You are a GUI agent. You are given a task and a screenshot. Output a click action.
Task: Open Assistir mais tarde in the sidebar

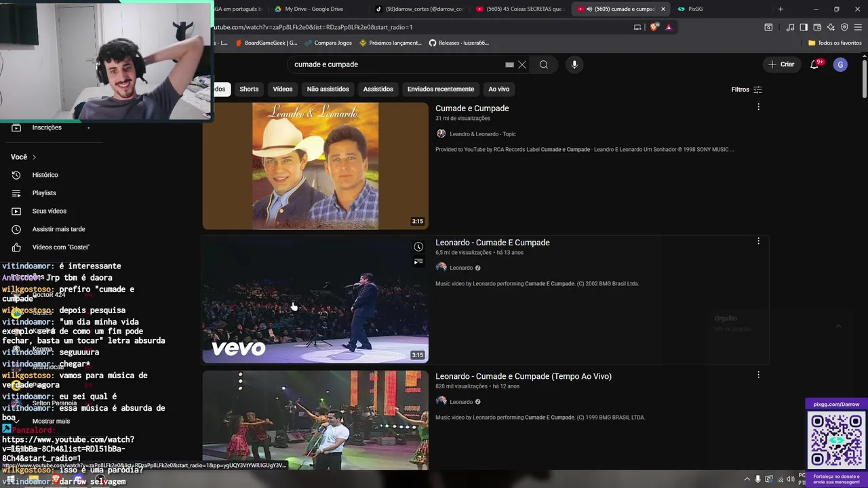click(59, 229)
